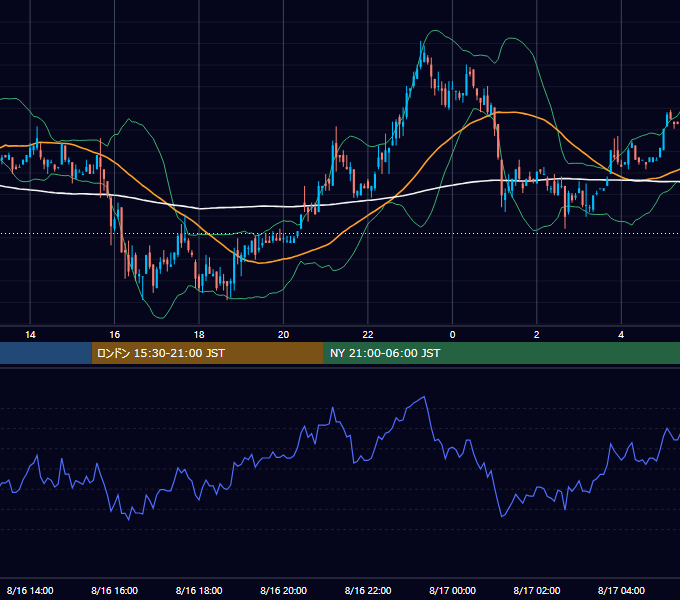Click the hour label 22 on the price chart axis
The height and width of the screenshot is (600, 680).
coord(368,335)
